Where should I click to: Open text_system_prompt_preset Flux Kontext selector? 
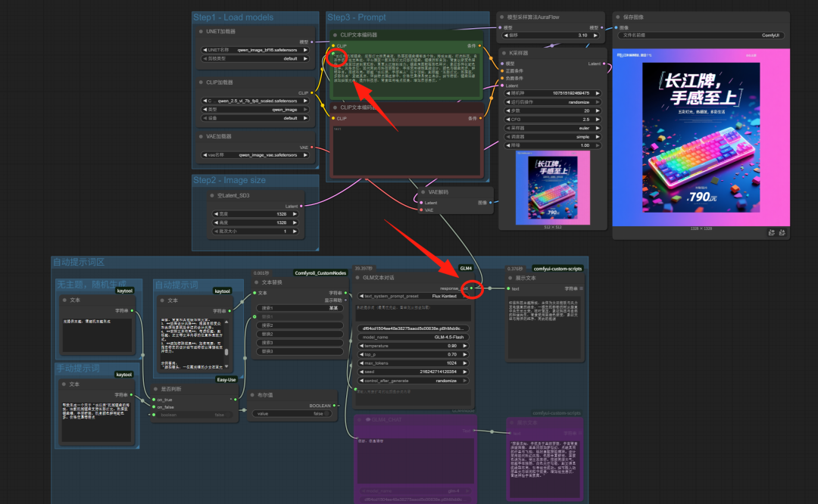click(414, 296)
